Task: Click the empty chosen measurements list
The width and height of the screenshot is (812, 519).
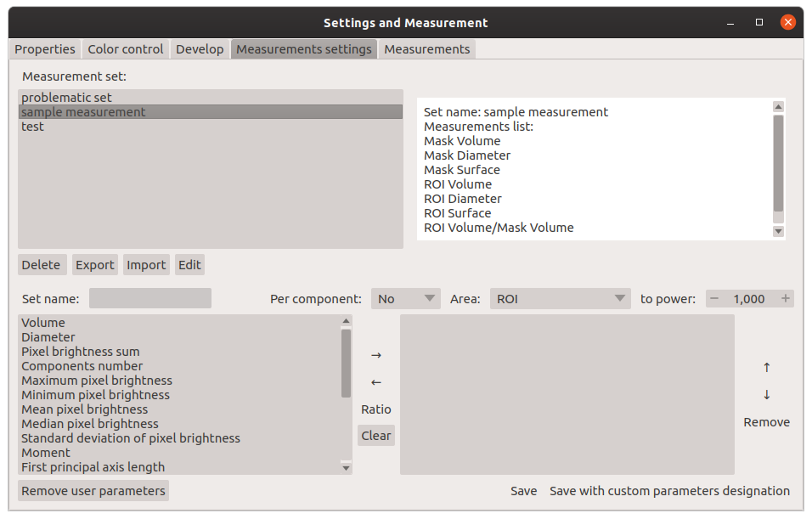Action: (567, 395)
